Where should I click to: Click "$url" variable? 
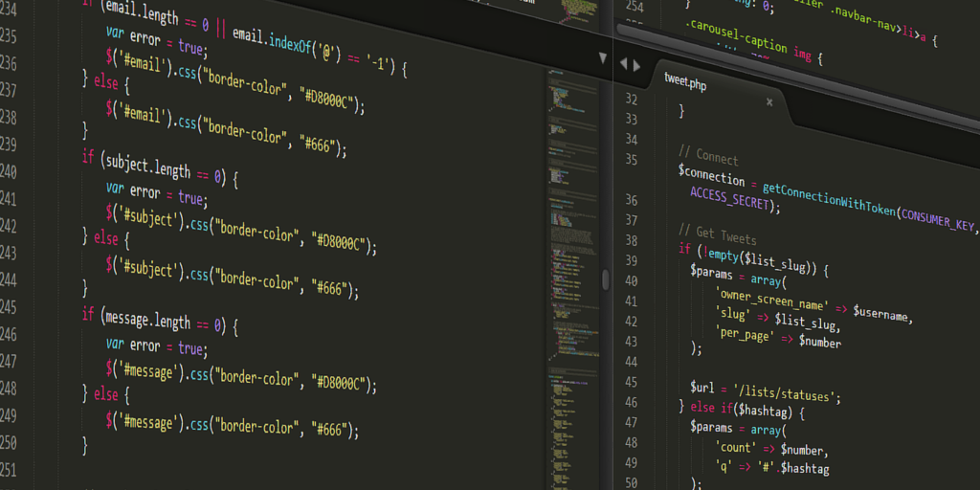[702, 387]
